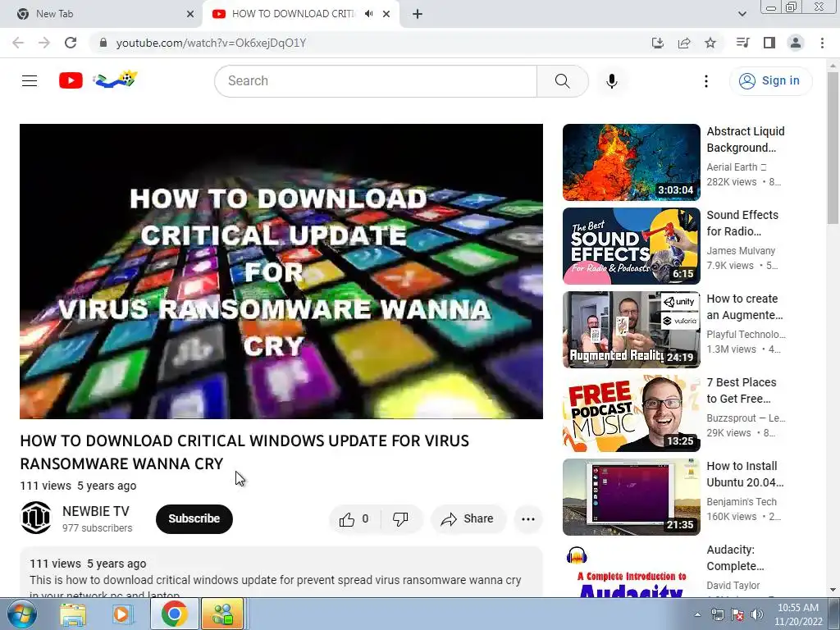Screen dimensions: 840x630
Task: Open the YouTube hamburger guide menu
Action: pos(30,81)
